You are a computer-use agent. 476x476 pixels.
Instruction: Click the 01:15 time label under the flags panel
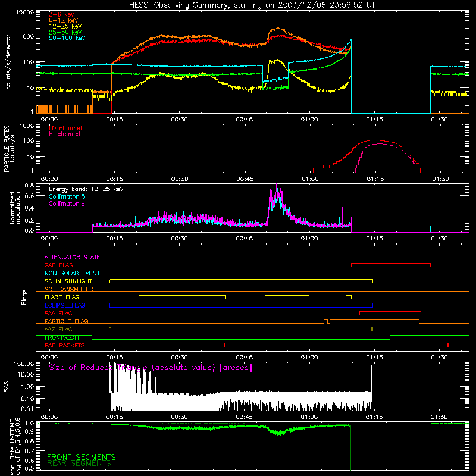click(x=374, y=358)
